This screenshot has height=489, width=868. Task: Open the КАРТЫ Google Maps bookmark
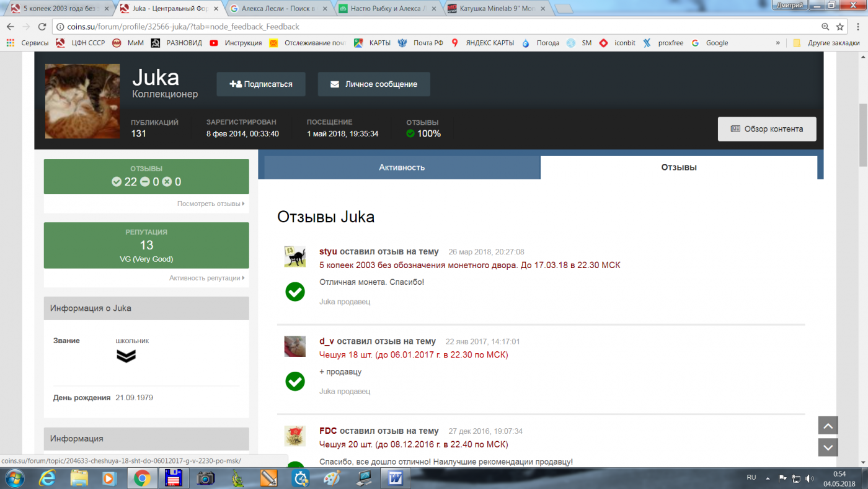click(x=372, y=43)
